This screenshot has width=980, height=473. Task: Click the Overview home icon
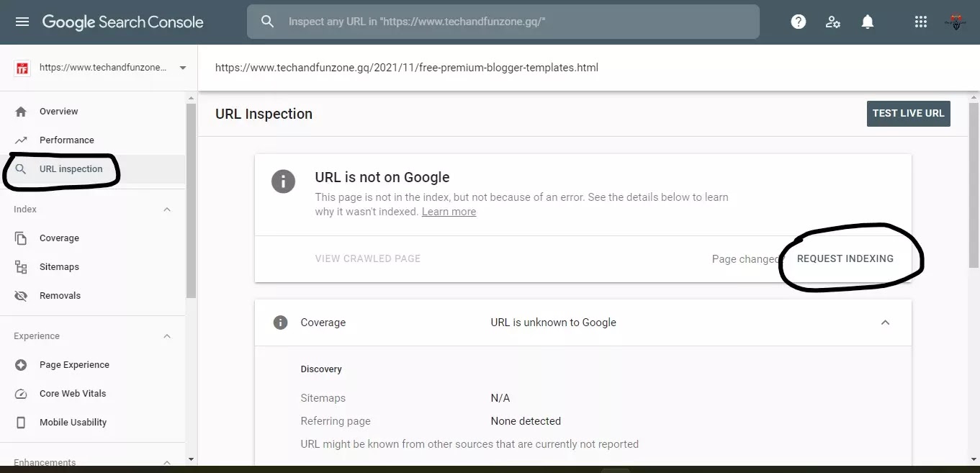tap(21, 112)
